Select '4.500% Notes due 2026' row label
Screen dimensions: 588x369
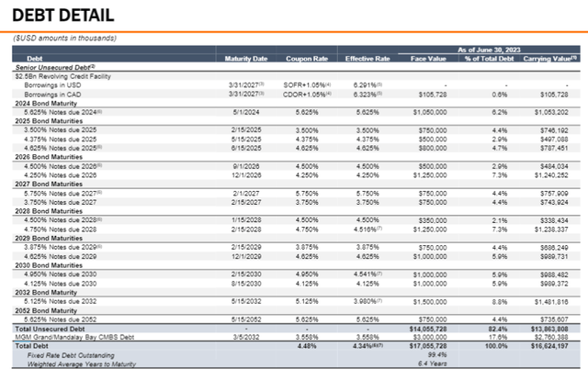(x=63, y=166)
